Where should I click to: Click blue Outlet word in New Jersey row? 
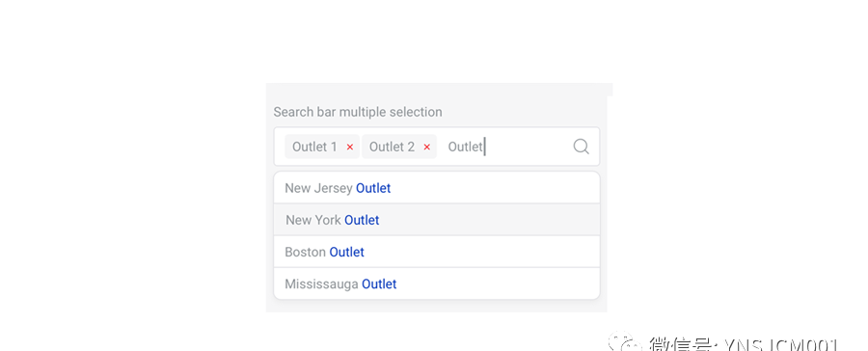click(373, 188)
